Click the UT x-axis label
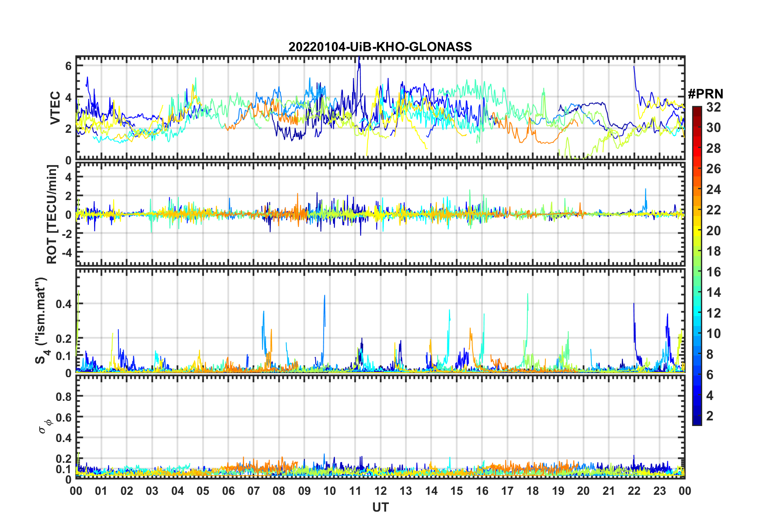 (x=380, y=507)
